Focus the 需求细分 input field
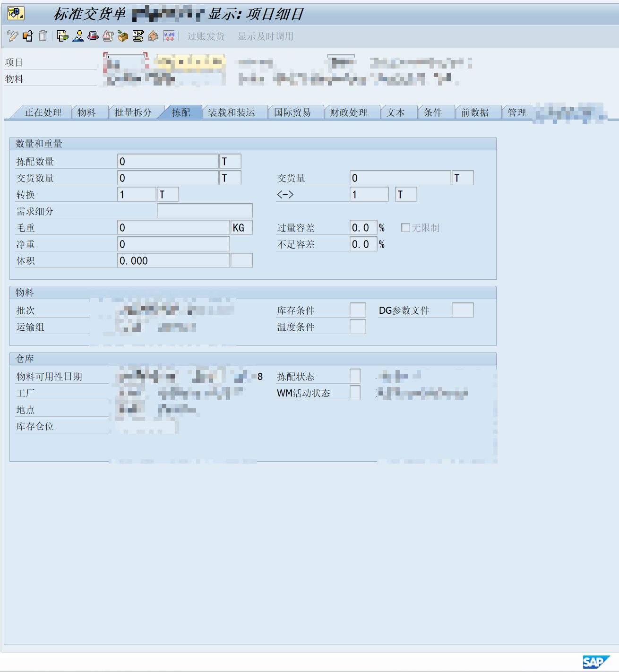The image size is (619, 672). [205, 211]
